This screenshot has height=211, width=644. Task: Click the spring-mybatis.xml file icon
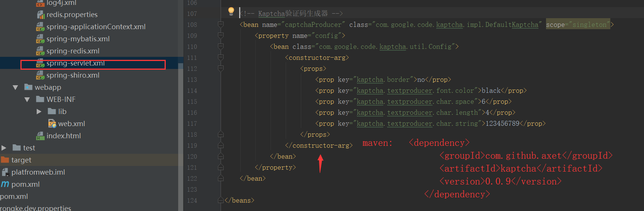point(40,39)
